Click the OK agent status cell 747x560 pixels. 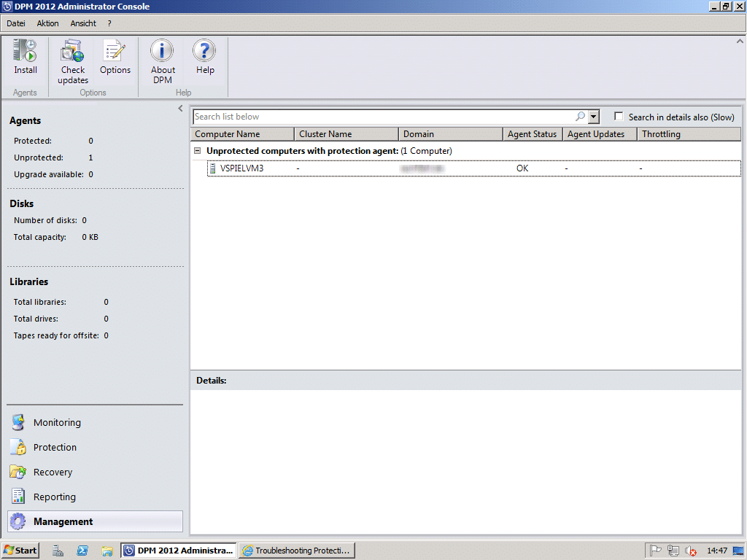522,168
